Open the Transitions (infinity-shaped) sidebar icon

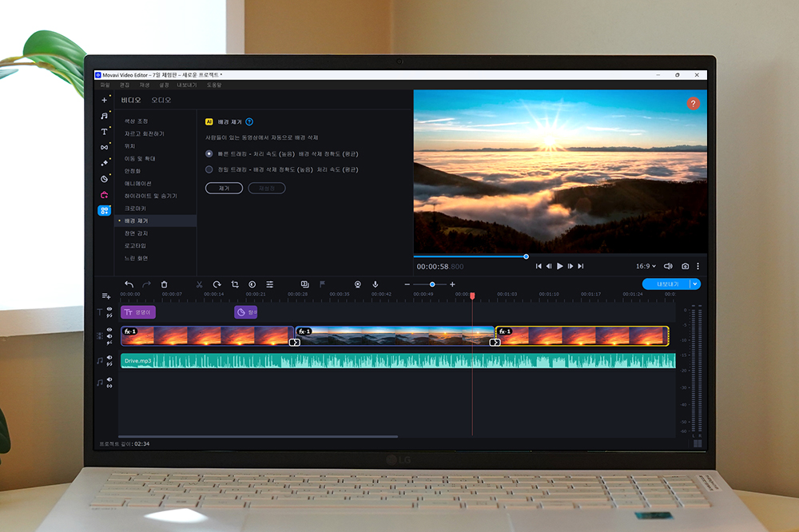(x=104, y=147)
